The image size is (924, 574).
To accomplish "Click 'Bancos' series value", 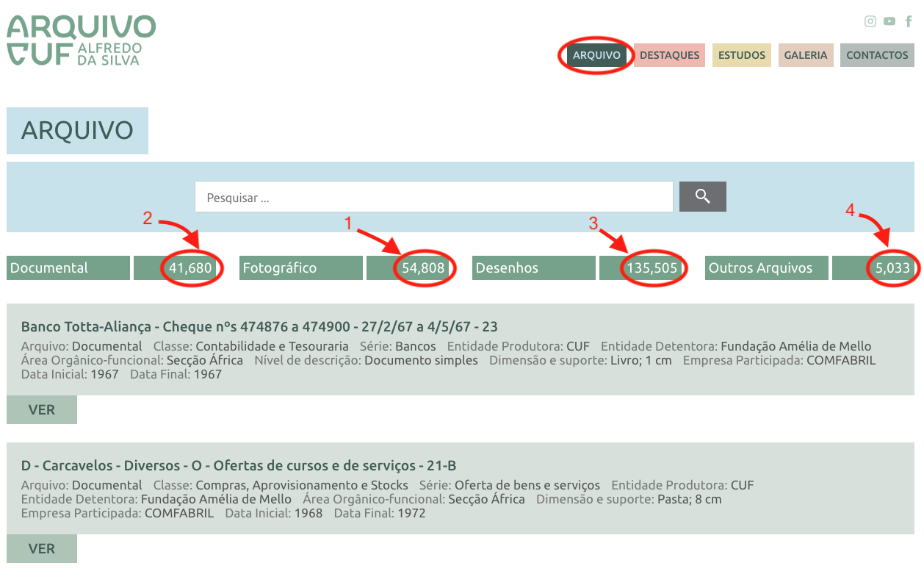I will pyautogui.click(x=416, y=346).
